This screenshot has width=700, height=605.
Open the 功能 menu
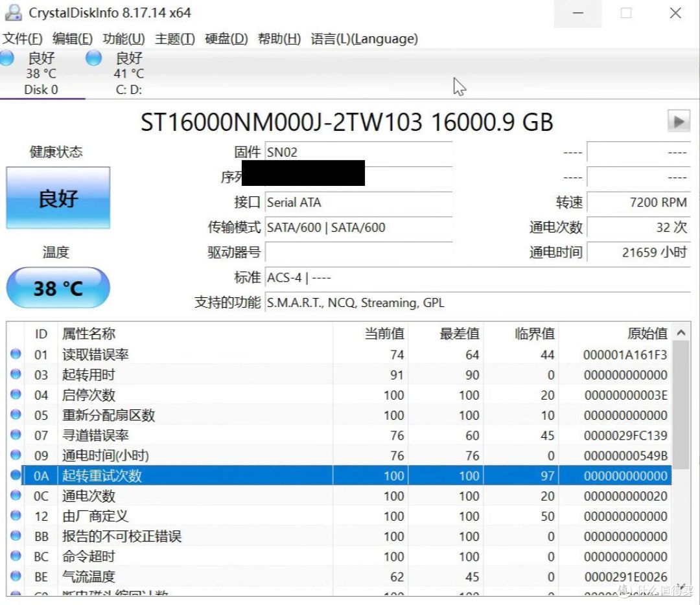click(x=121, y=39)
